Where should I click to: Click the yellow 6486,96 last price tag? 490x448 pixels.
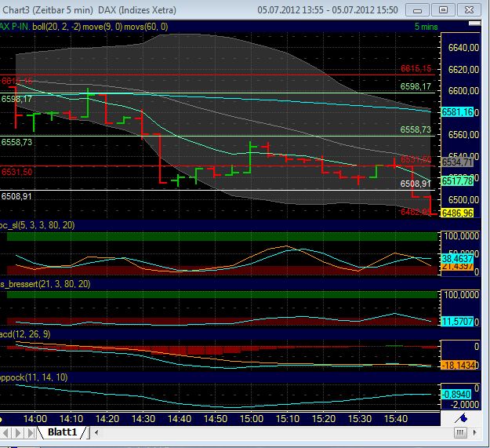457,213
